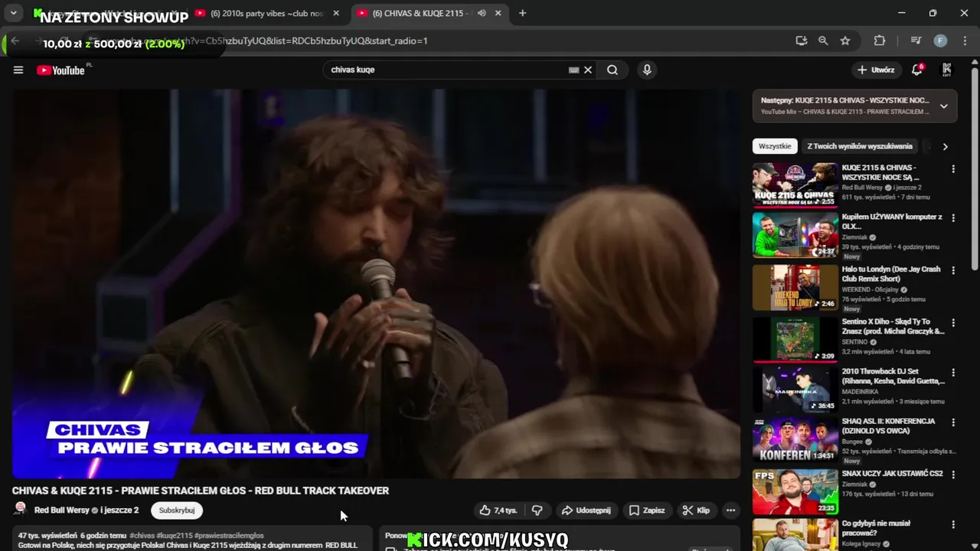The image size is (980, 551).
Task: Click the install app icon in address bar
Action: click(x=801, y=41)
